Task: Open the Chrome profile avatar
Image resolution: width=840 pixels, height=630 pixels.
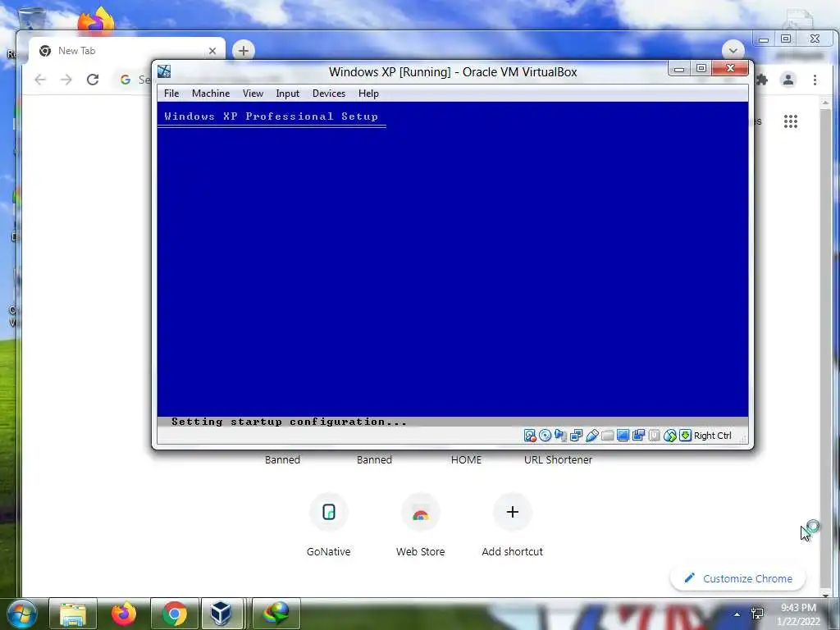Action: point(788,80)
